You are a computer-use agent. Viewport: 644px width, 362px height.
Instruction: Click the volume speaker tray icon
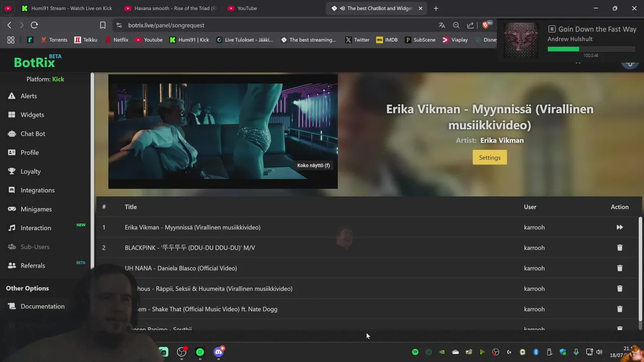[599, 352]
